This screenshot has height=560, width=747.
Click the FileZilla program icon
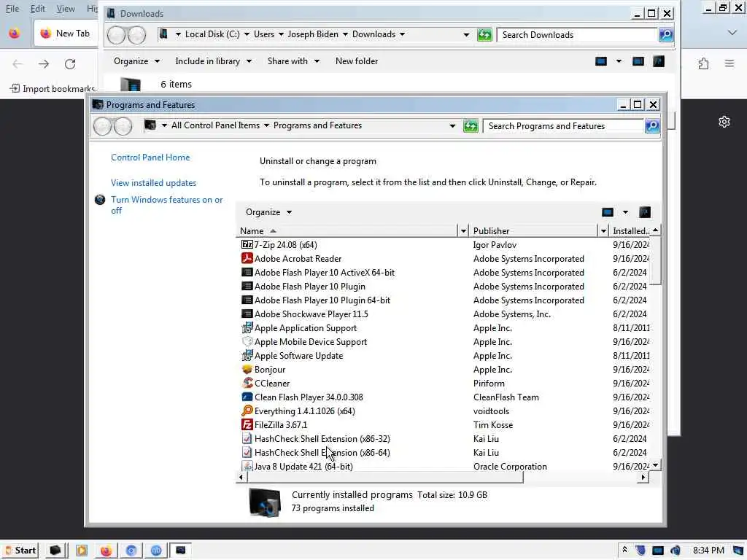(247, 425)
